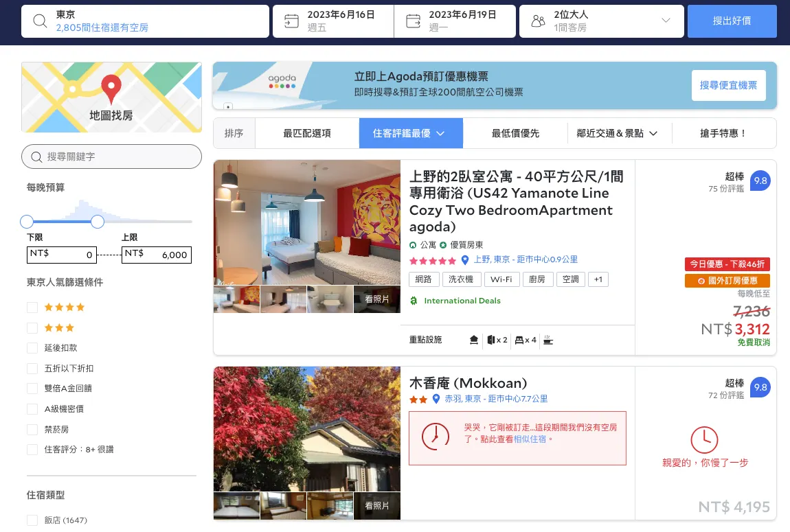790x532 pixels.
Task: Click the 公寓 property type icon
Action: (x=413, y=245)
